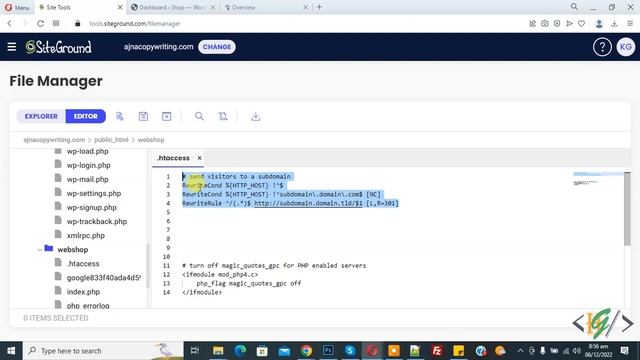Select wp-login.php in file tree
The image size is (640, 360).
coord(89,165)
